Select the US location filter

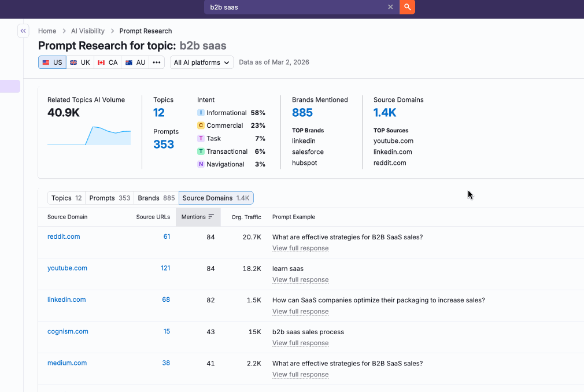(52, 62)
